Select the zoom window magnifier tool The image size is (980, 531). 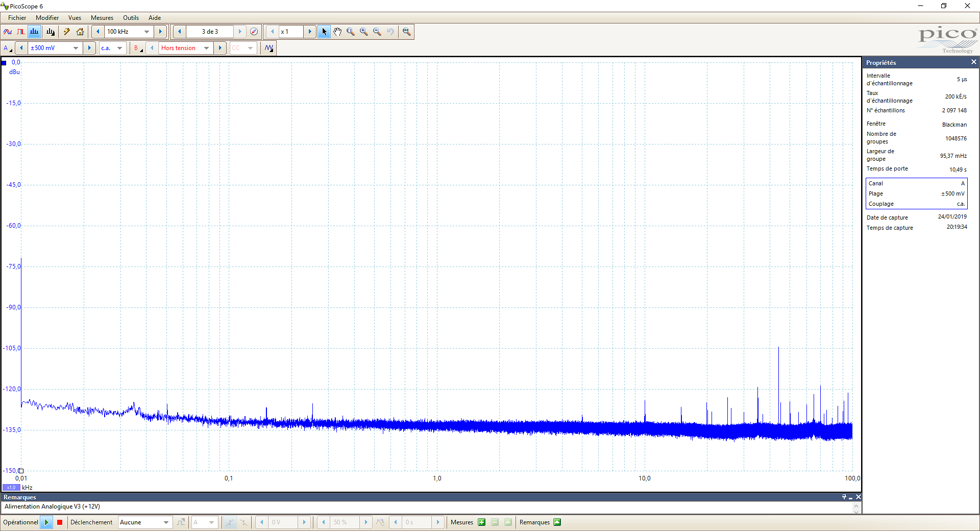click(351, 32)
